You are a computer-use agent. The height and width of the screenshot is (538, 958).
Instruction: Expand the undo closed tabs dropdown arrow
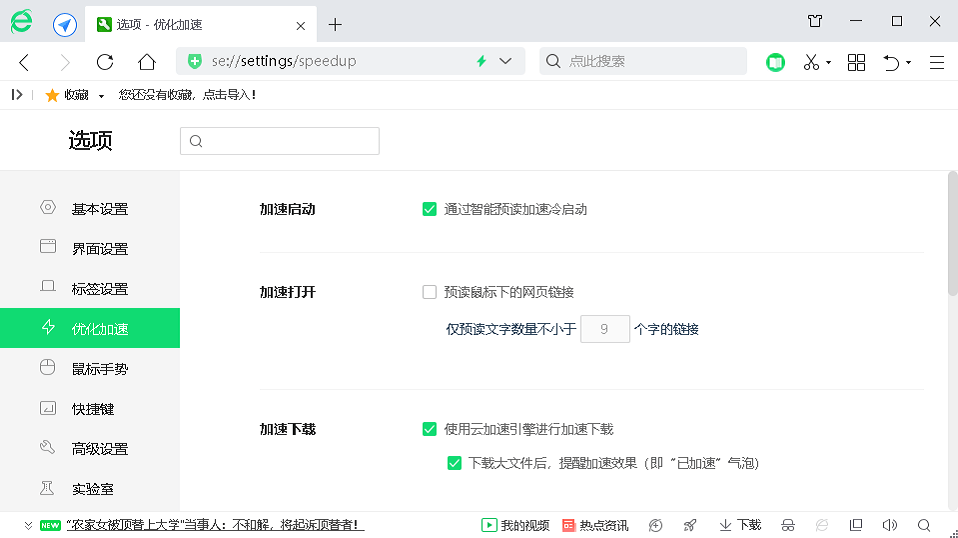pos(909,62)
